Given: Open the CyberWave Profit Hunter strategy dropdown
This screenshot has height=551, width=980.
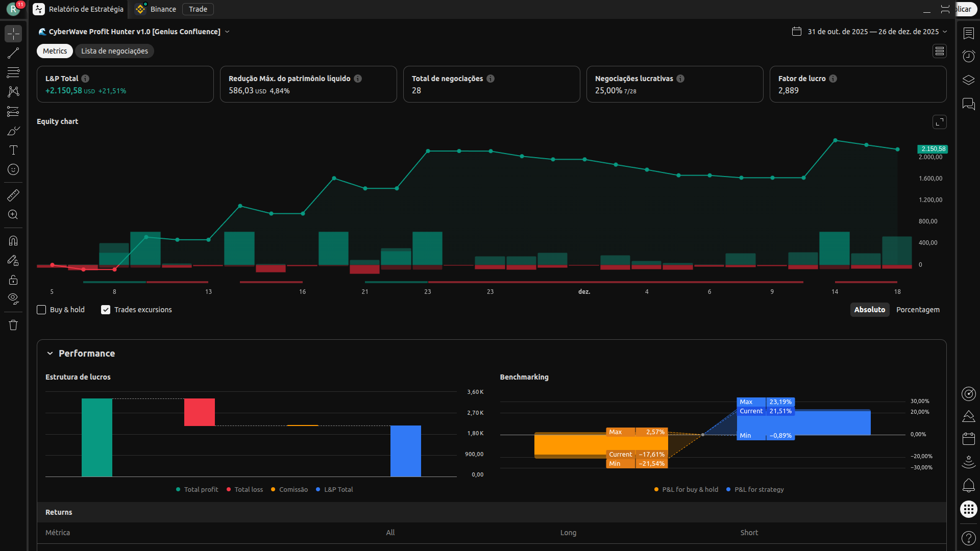Looking at the screenshot, I should point(134,32).
